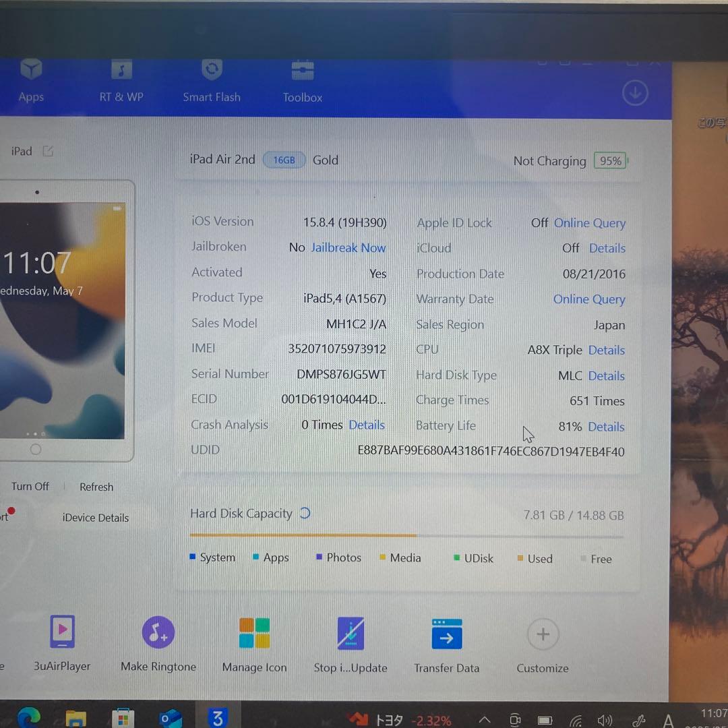The height and width of the screenshot is (728, 728).
Task: Click charge times 651 Times
Action: click(597, 400)
